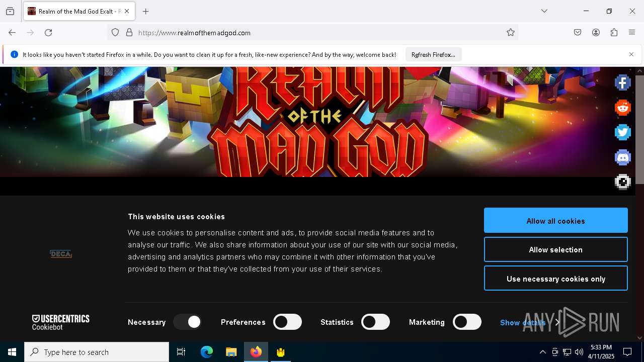Click the Windows taskbar search box
644x362 pixels.
[x=97, y=352]
